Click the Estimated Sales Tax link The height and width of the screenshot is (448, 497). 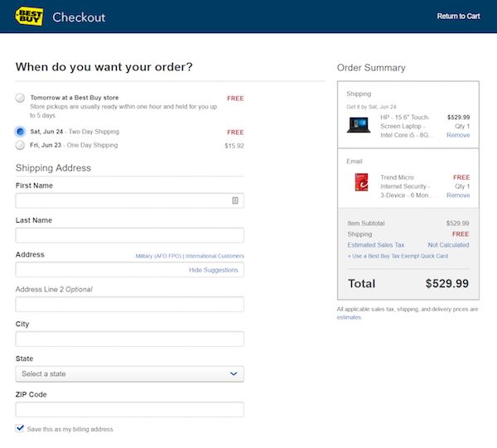tap(375, 245)
